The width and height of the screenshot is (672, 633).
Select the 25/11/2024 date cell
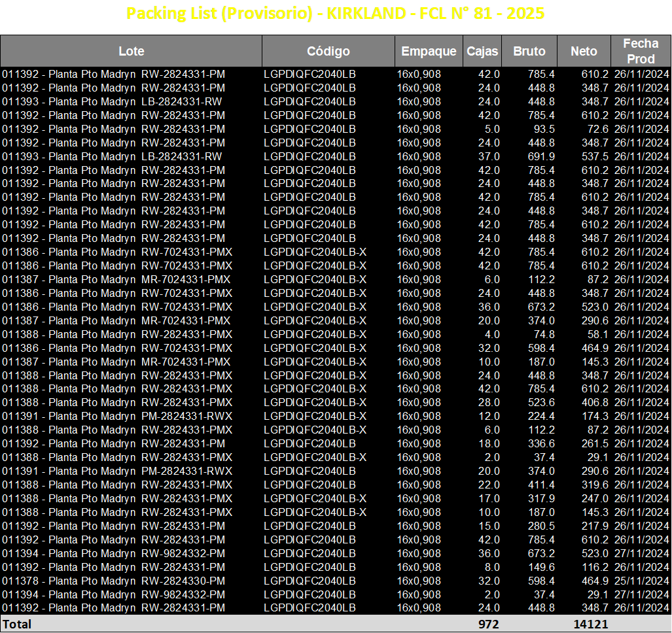click(641, 581)
